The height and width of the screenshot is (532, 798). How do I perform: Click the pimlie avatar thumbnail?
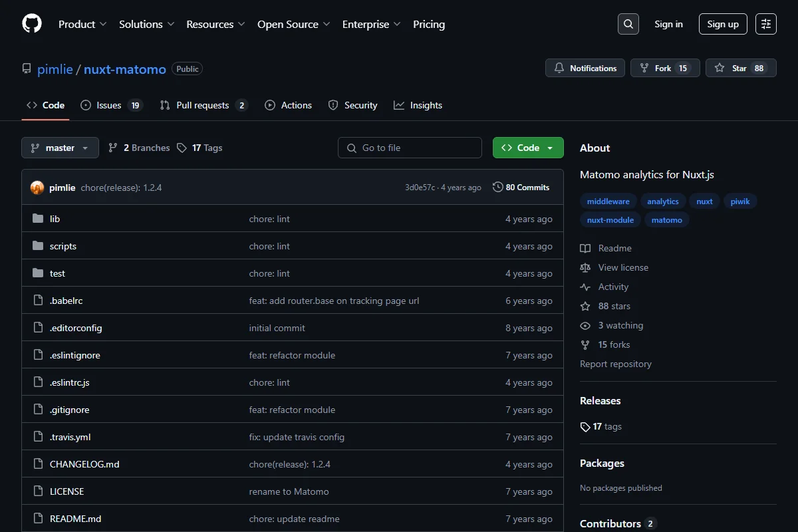click(x=37, y=188)
